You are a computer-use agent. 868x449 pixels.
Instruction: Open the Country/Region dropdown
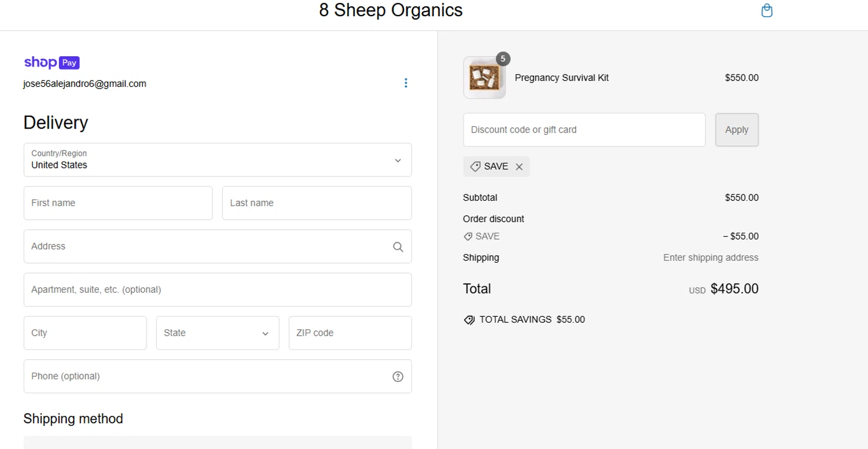coord(218,160)
